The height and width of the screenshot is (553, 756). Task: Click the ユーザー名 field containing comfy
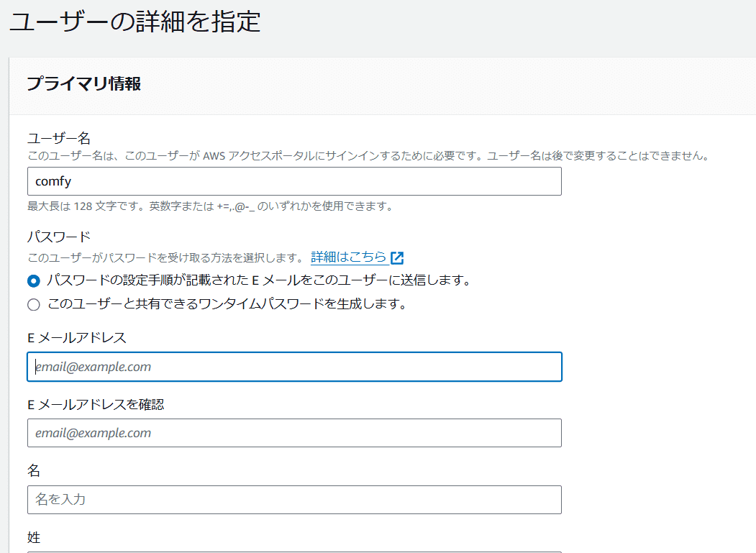(x=294, y=181)
